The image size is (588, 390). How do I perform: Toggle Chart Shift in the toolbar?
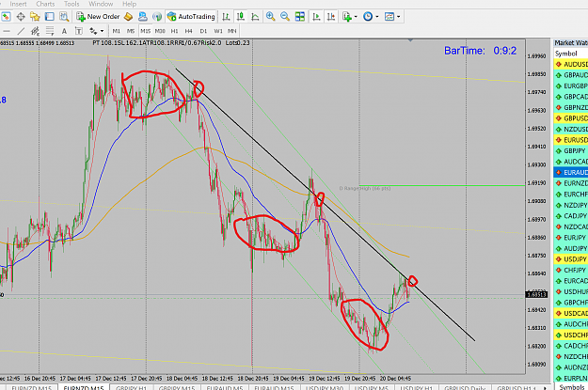click(x=331, y=17)
